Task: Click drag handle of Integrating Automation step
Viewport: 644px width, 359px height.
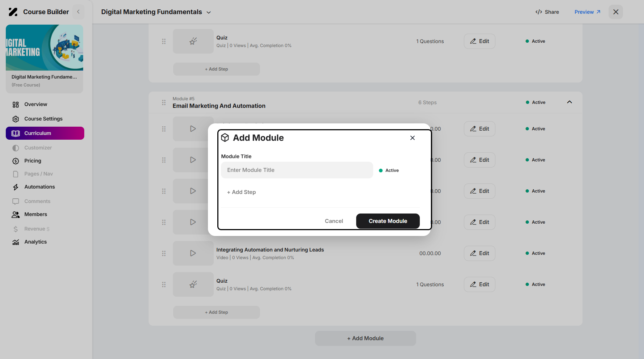Action: [x=164, y=253]
